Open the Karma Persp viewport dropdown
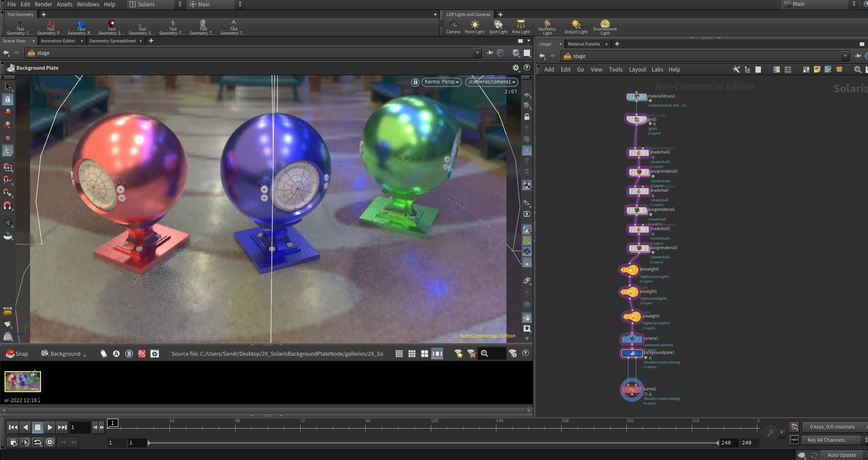 (440, 82)
